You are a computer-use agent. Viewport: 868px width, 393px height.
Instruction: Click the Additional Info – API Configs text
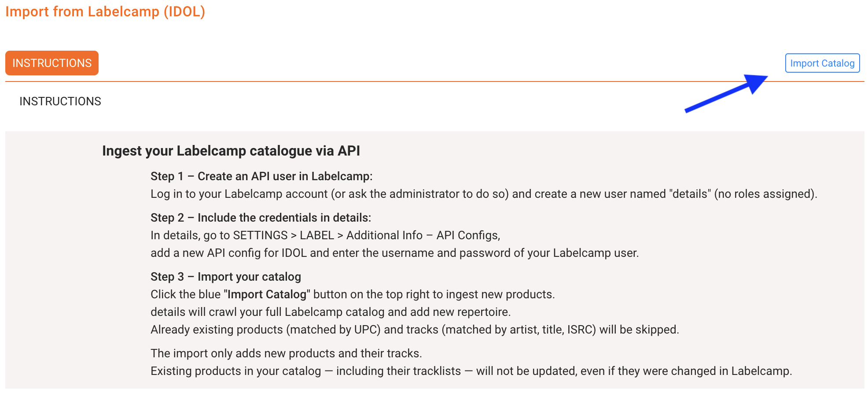pyautogui.click(x=423, y=235)
